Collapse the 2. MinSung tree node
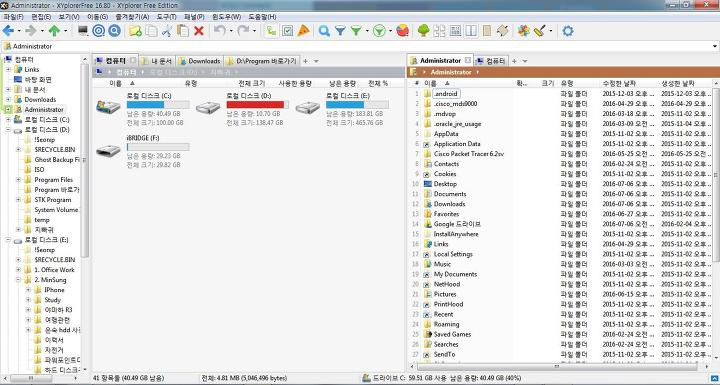Viewport: 720px width, 385px height. point(18,280)
